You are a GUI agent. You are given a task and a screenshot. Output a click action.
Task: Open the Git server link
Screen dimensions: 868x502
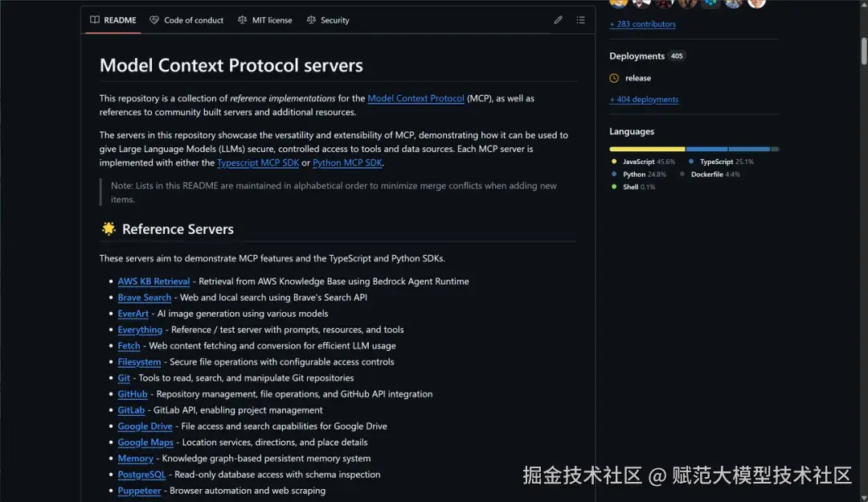tap(124, 377)
